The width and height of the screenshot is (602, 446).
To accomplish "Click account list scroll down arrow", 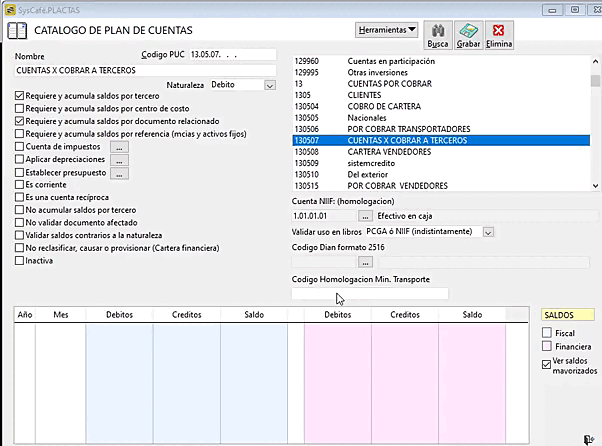I will coord(595,186).
